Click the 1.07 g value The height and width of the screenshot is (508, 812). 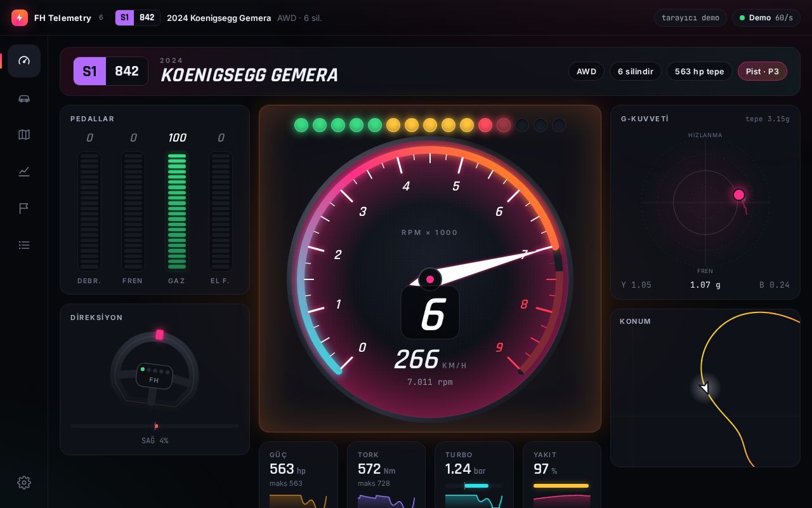(x=705, y=285)
